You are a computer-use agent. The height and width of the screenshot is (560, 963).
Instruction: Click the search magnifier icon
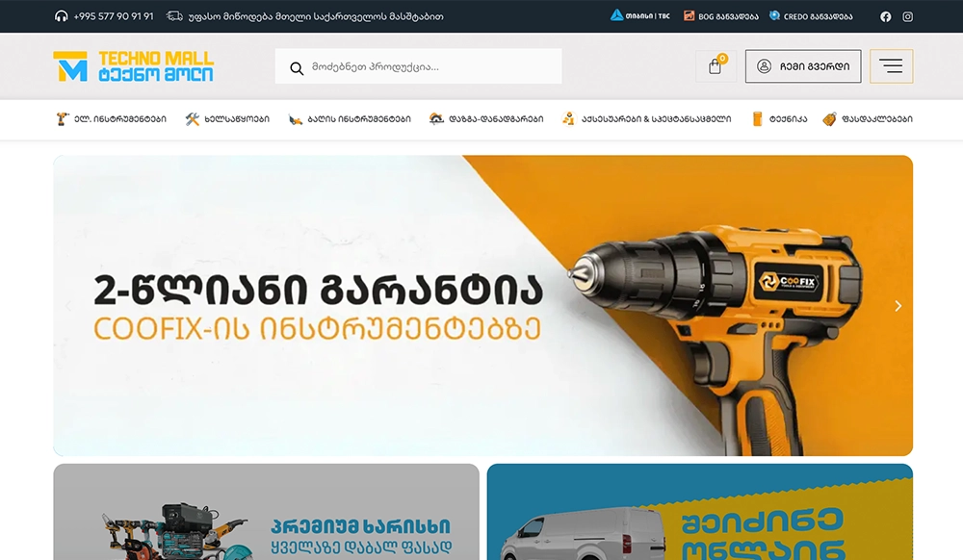(296, 67)
